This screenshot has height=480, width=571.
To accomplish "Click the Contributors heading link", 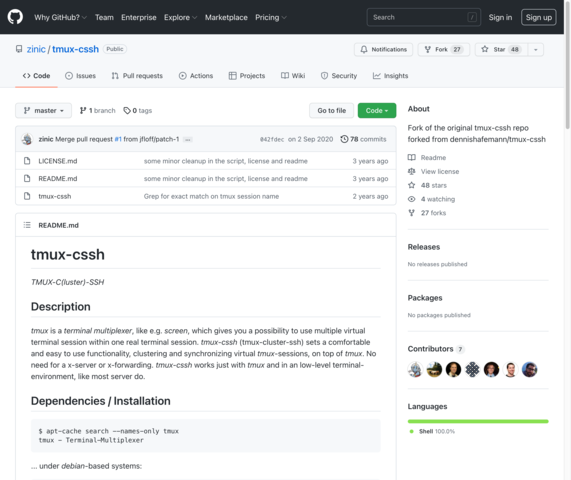I will coord(430,349).
